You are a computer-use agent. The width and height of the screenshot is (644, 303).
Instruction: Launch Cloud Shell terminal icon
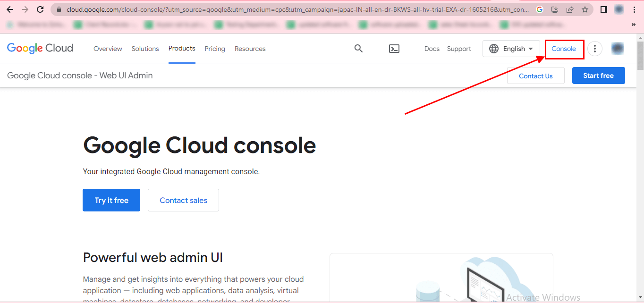click(x=394, y=49)
